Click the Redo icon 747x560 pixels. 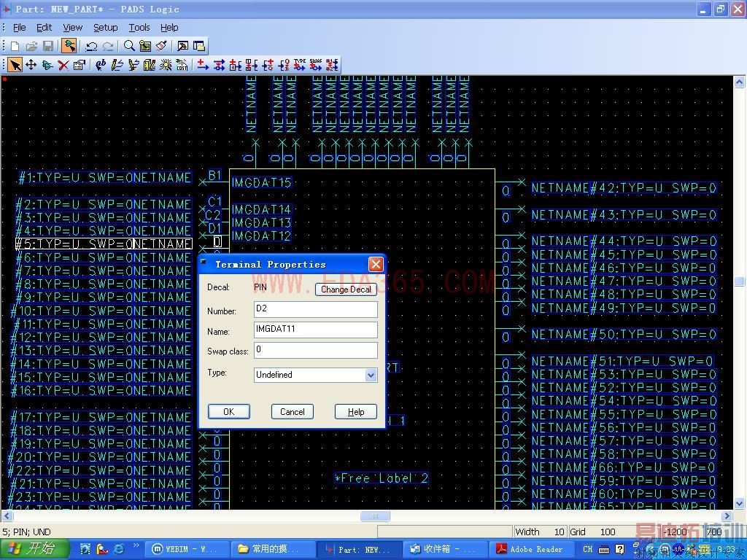[108, 46]
